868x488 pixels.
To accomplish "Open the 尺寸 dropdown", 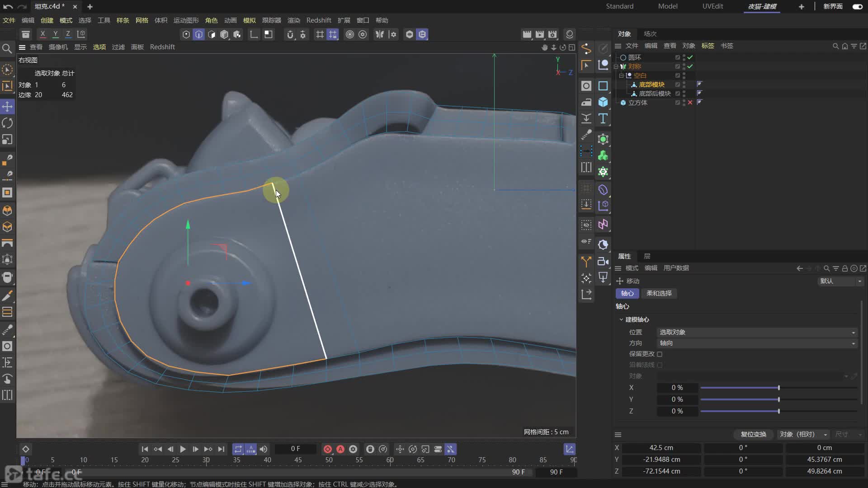I will [848, 434].
